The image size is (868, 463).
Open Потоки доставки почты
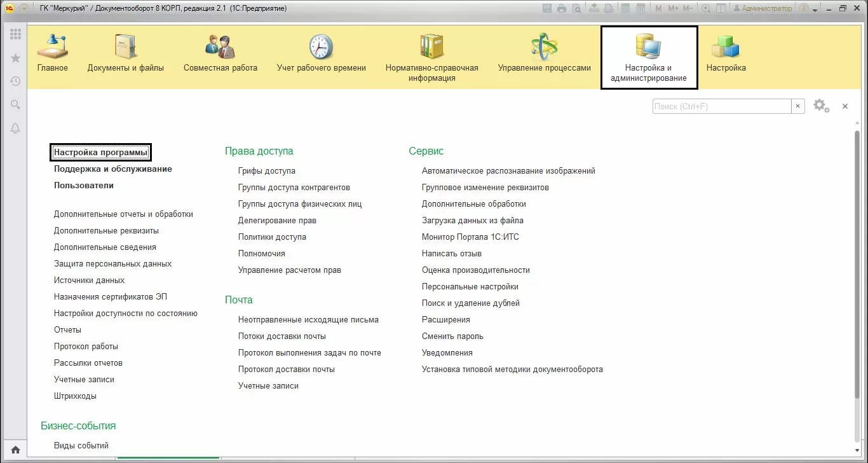(282, 336)
